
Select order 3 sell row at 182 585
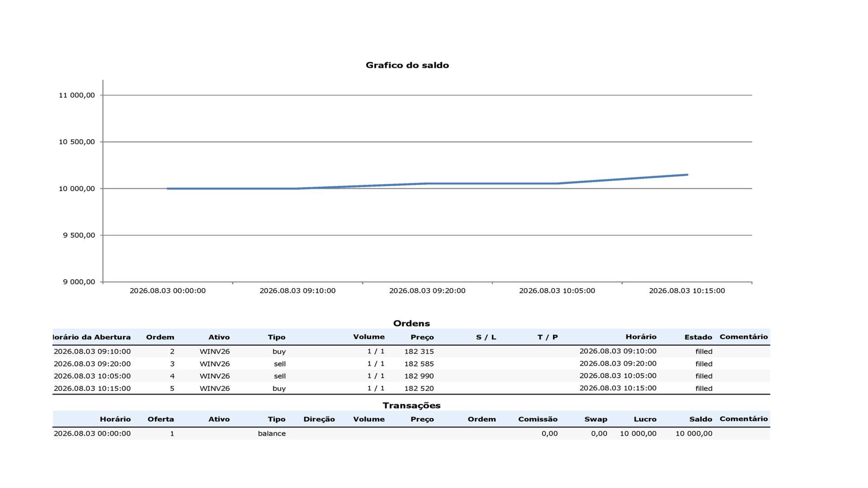[x=411, y=364]
